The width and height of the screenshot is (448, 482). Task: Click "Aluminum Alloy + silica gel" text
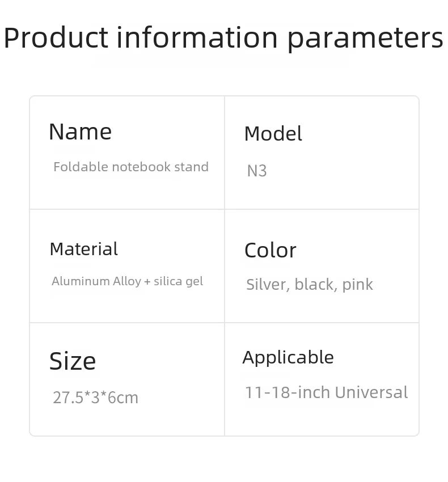pos(127,281)
